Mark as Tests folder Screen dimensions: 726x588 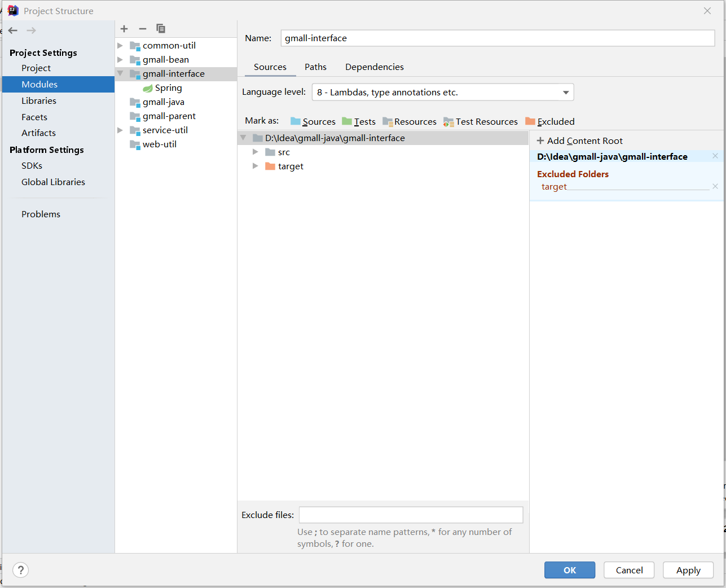tap(358, 121)
